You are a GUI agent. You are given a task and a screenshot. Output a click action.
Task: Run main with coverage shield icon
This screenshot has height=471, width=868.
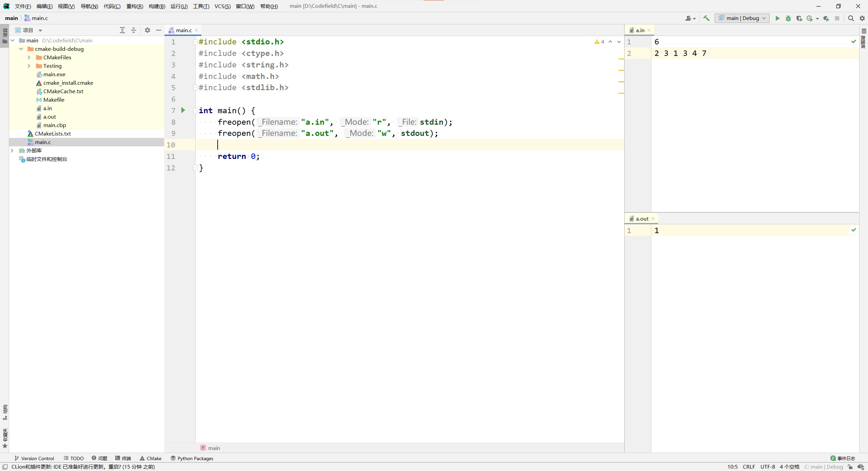(799, 18)
